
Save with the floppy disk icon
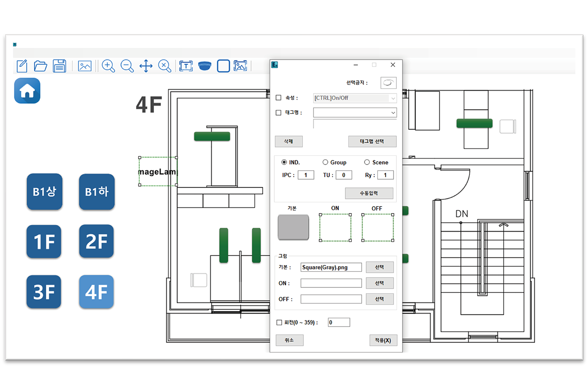[59, 66]
